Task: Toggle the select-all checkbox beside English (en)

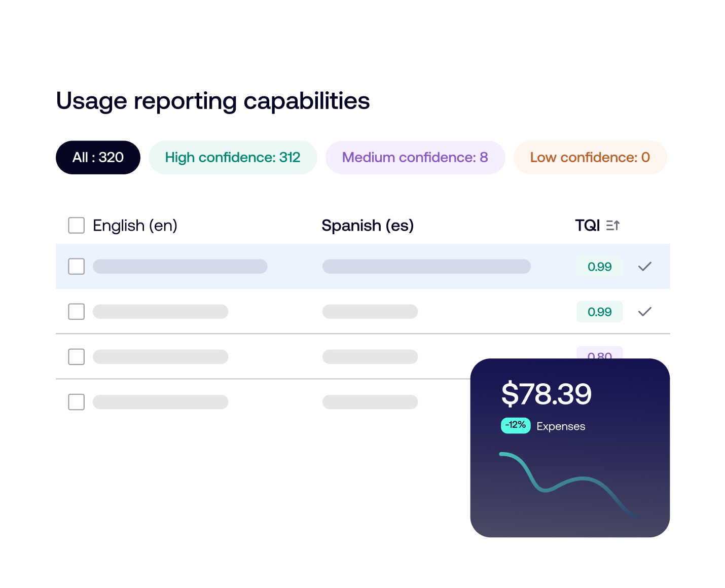Action: [77, 226]
